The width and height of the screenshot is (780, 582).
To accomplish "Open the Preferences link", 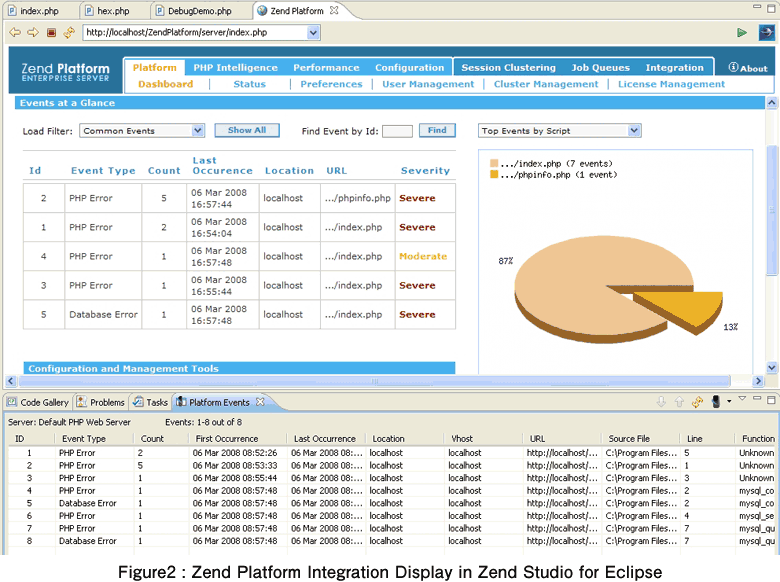I will click(331, 84).
